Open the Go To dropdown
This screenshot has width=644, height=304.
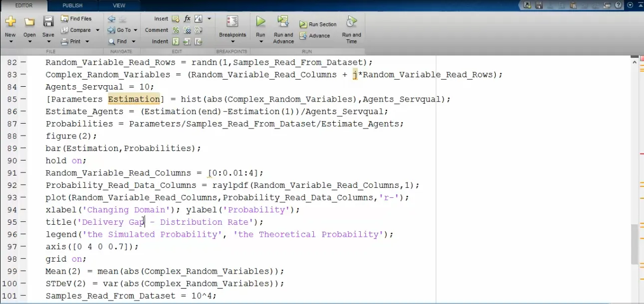click(x=135, y=30)
